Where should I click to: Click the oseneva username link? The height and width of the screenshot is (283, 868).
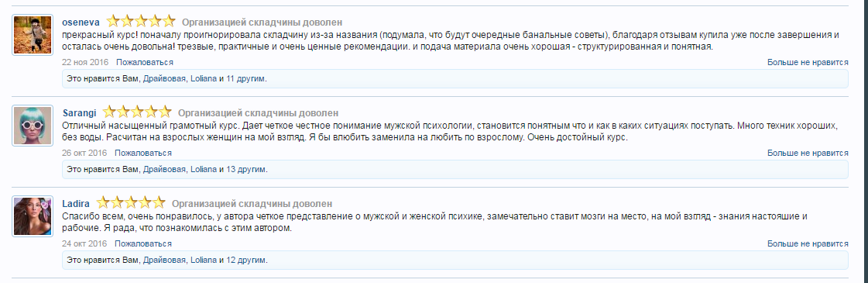tap(81, 22)
